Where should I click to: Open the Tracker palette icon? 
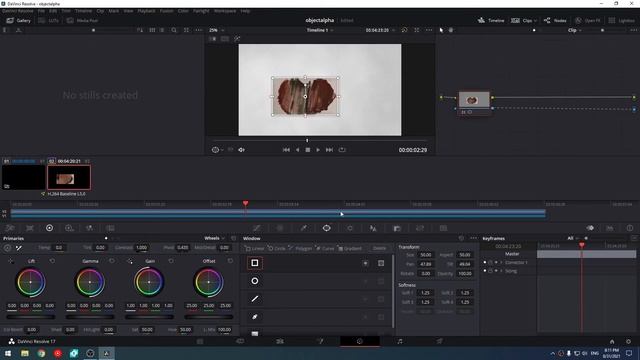click(x=350, y=228)
